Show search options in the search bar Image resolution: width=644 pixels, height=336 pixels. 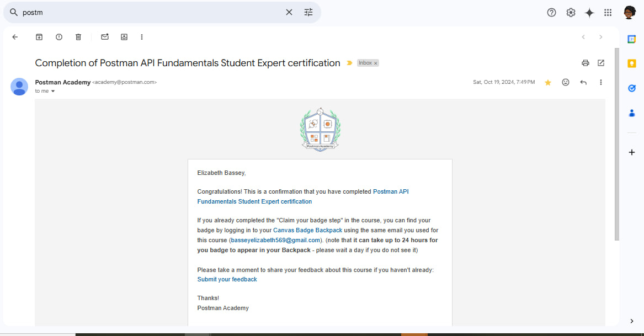coord(308,12)
